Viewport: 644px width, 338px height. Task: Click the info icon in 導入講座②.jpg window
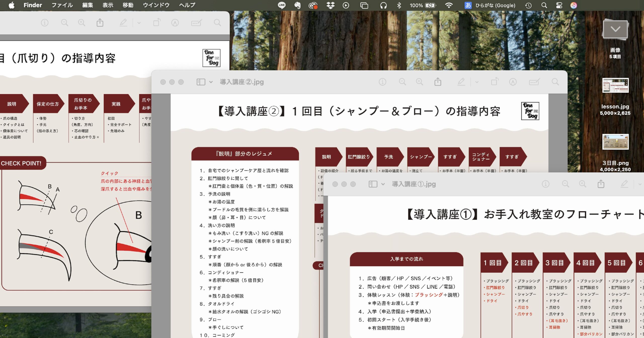382,82
